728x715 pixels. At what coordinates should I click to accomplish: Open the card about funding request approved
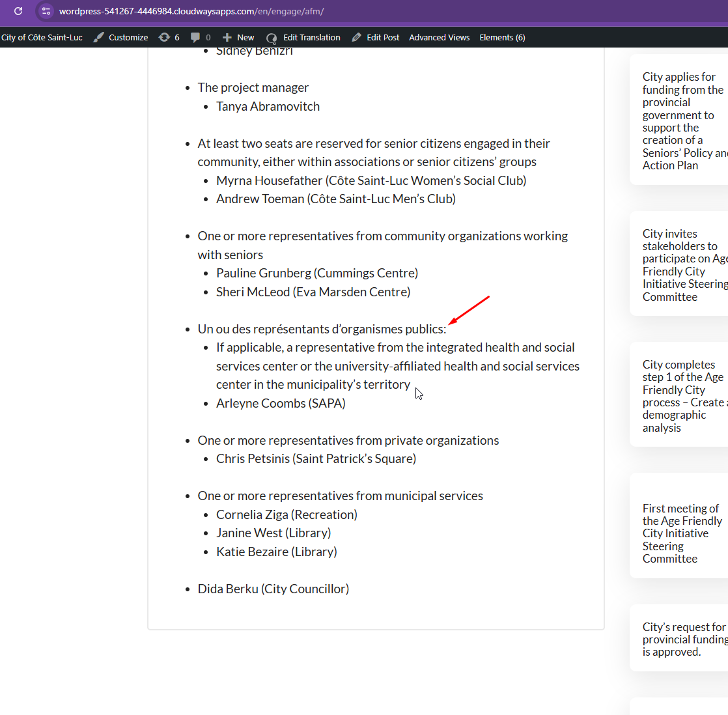pos(679,639)
